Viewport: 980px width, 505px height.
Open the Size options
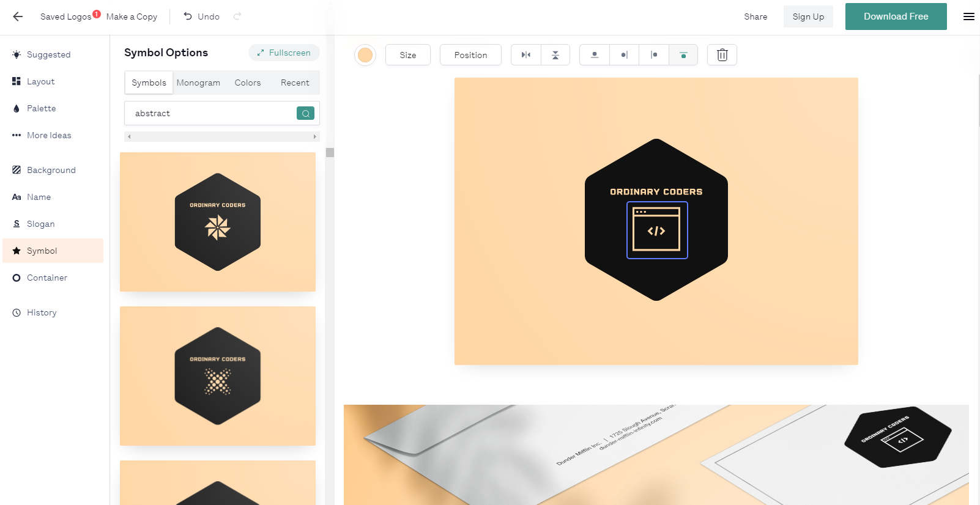tap(408, 55)
